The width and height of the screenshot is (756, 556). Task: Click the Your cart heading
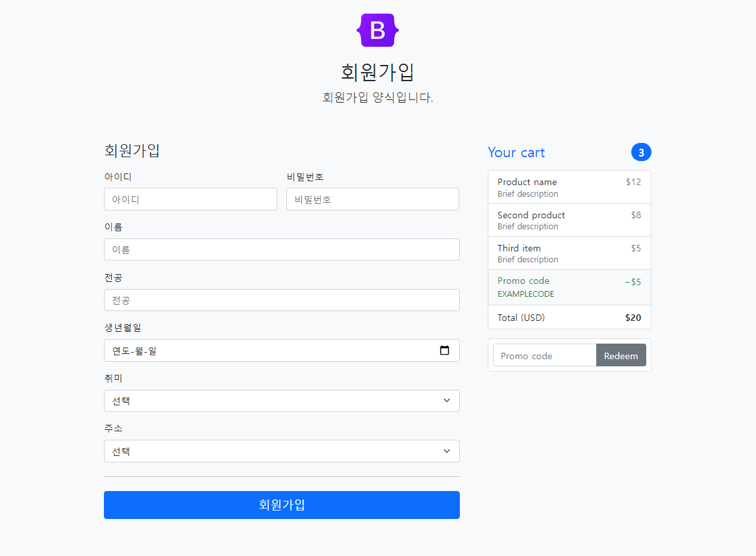(x=516, y=152)
